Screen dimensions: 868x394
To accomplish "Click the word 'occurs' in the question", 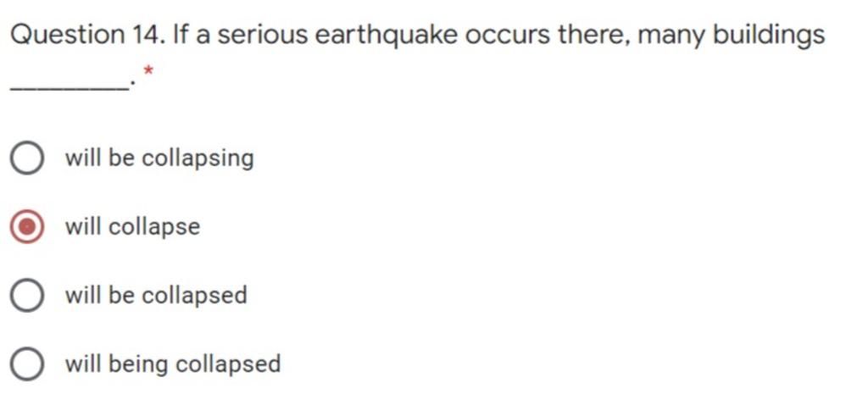I will 508,36.
